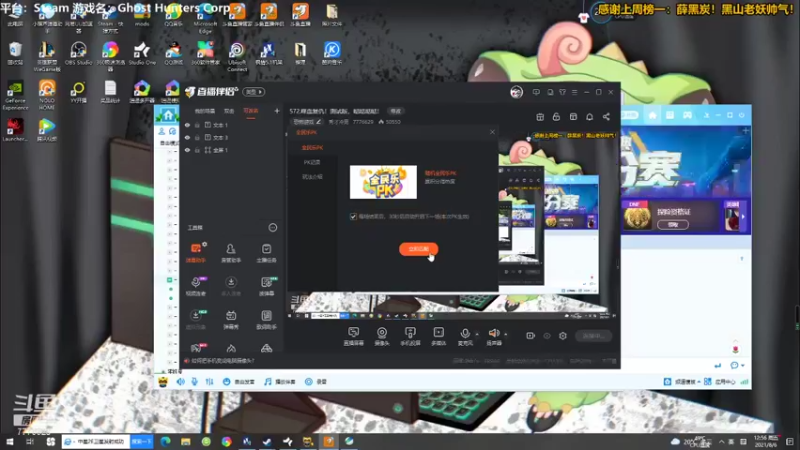
Task: Open NOLO HOME desktop shortcut
Action: [x=46, y=95]
